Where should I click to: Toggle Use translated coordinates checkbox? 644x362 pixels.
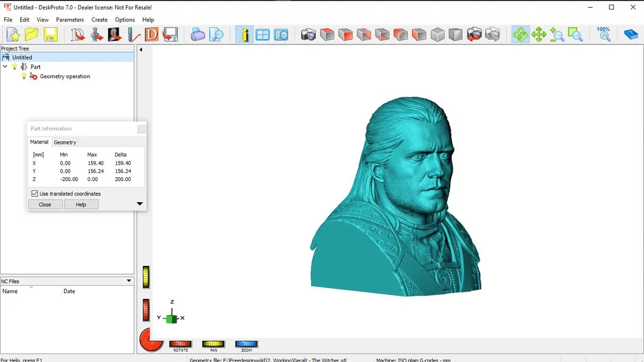35,194
